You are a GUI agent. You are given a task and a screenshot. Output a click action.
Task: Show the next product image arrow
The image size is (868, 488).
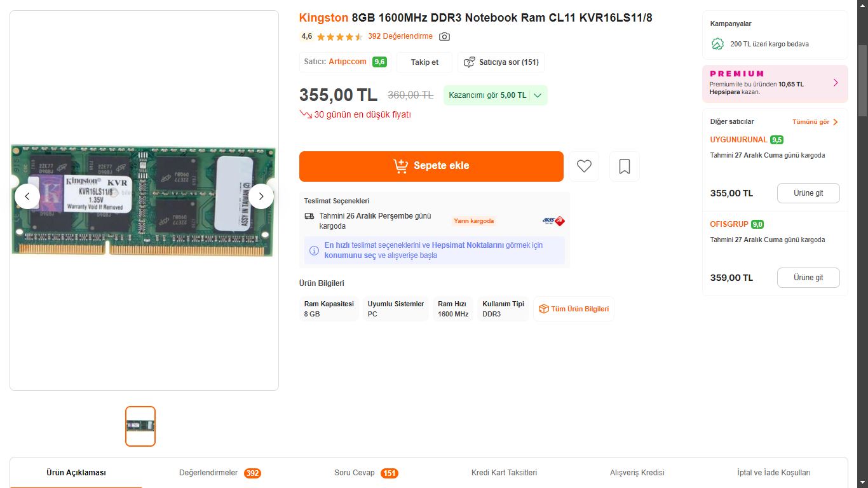[x=261, y=196]
